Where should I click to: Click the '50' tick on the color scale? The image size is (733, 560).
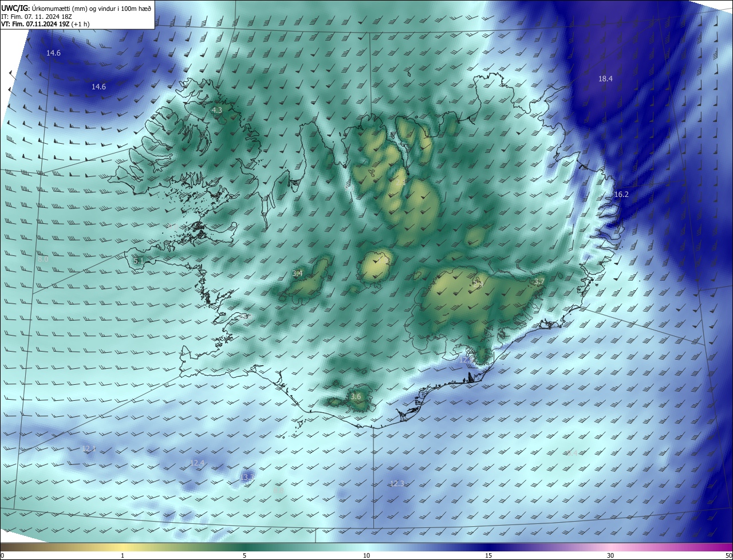[x=728, y=556]
